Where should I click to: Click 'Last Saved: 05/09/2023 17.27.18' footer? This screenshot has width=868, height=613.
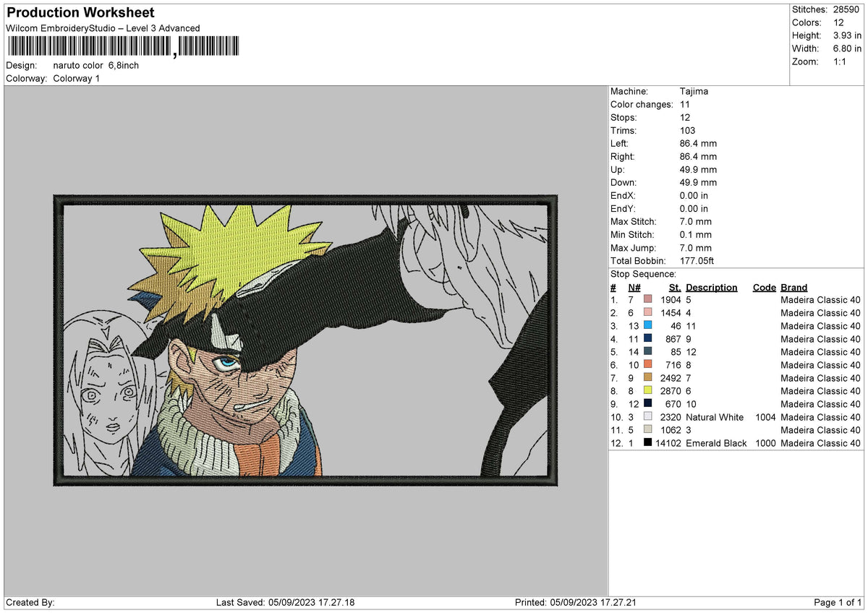(286, 602)
